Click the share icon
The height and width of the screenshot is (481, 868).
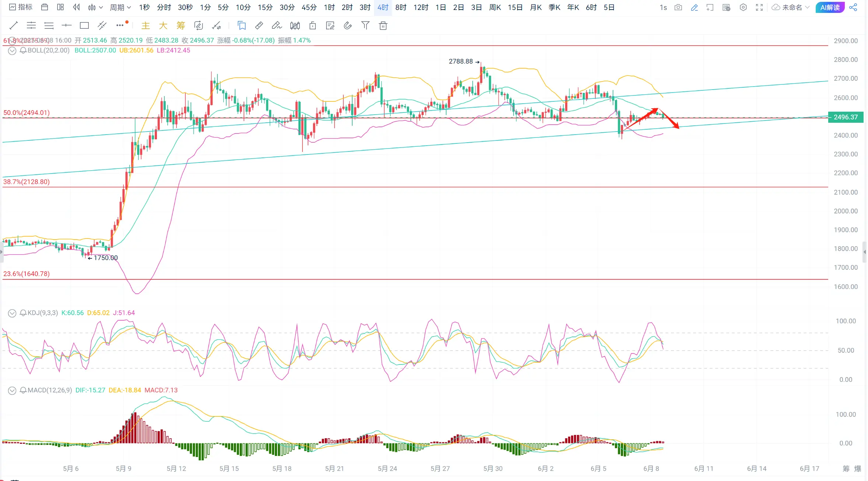point(853,7)
